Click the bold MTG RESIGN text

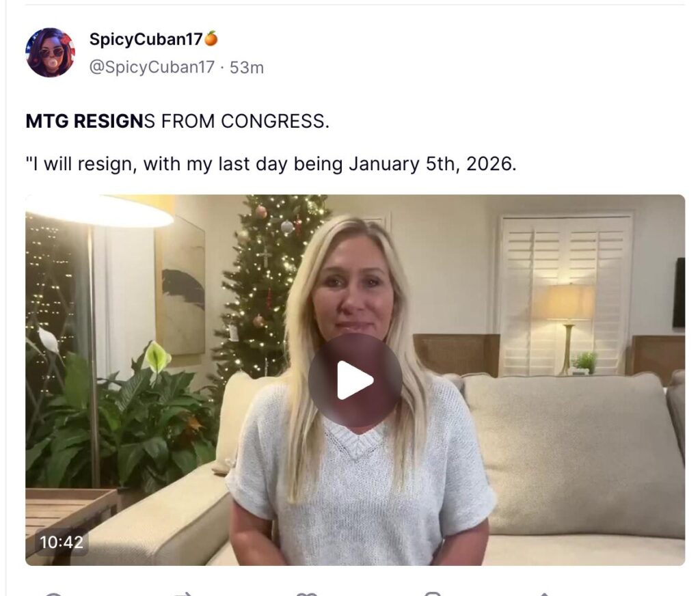(84, 121)
